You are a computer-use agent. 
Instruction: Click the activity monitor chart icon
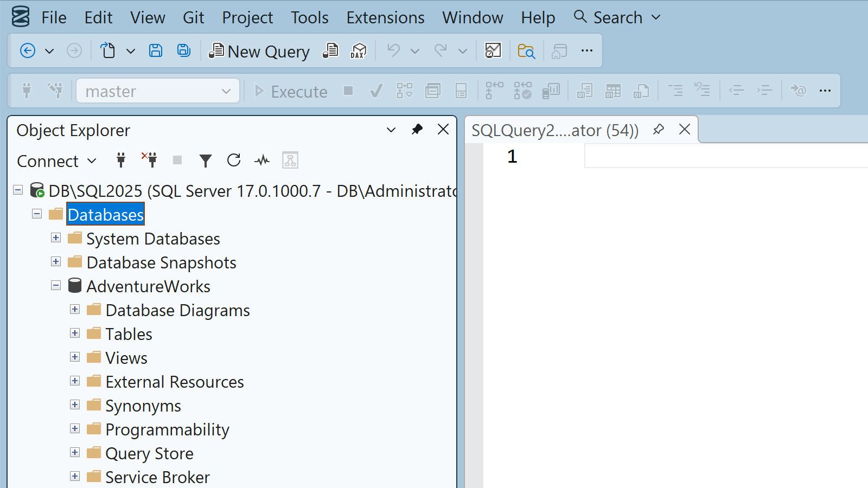[493, 51]
